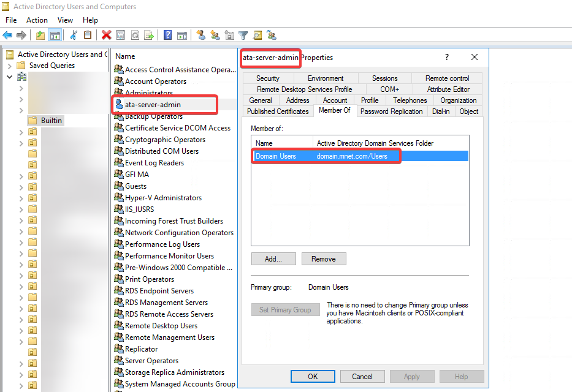572x392 pixels.
Task: Switch to the Security tab
Action: click(x=267, y=78)
